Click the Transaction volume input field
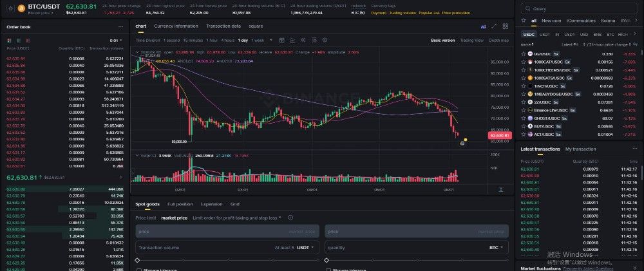This screenshot has width=644, height=271. point(227,248)
